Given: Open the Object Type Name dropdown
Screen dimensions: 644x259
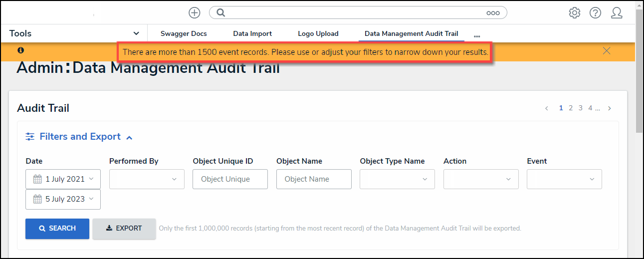Looking at the screenshot, I should [397, 179].
